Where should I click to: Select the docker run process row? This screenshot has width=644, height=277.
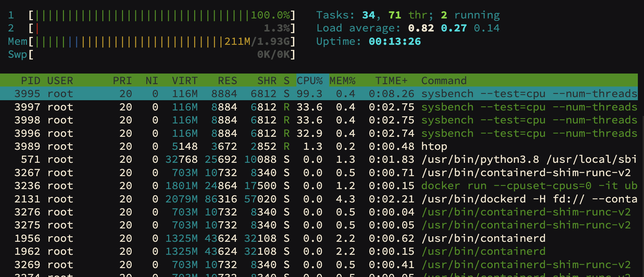click(x=319, y=186)
